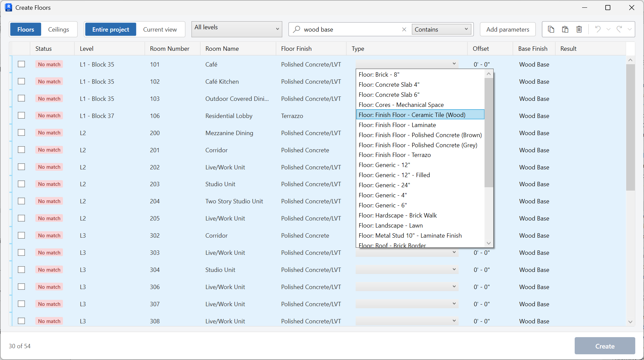Viewport: 644px width, 360px height.
Task: Click the Terrazzo floor finish cell
Action: click(292, 116)
